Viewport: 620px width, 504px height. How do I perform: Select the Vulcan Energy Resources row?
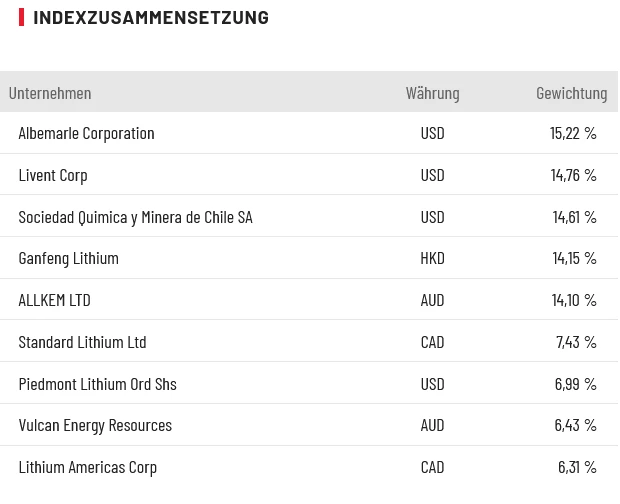(x=95, y=425)
